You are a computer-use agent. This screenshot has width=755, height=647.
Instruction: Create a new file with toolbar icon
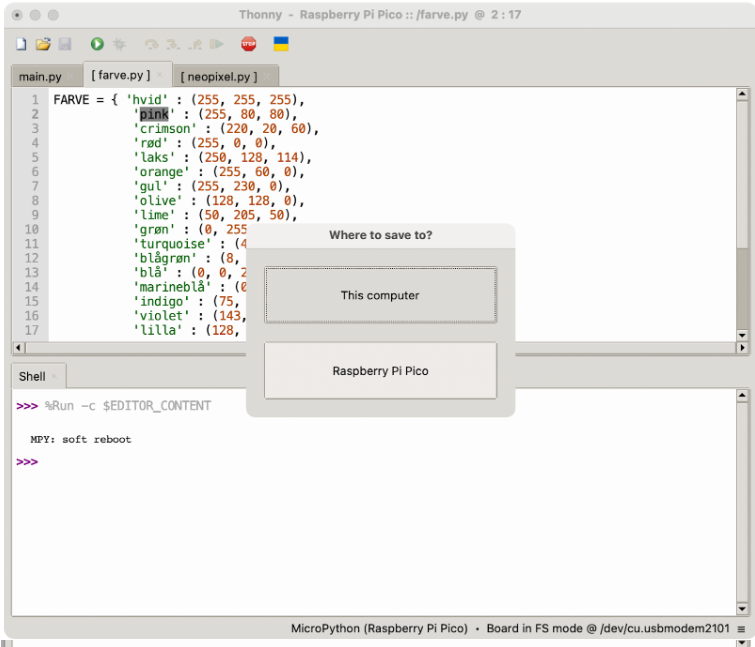[x=21, y=44]
